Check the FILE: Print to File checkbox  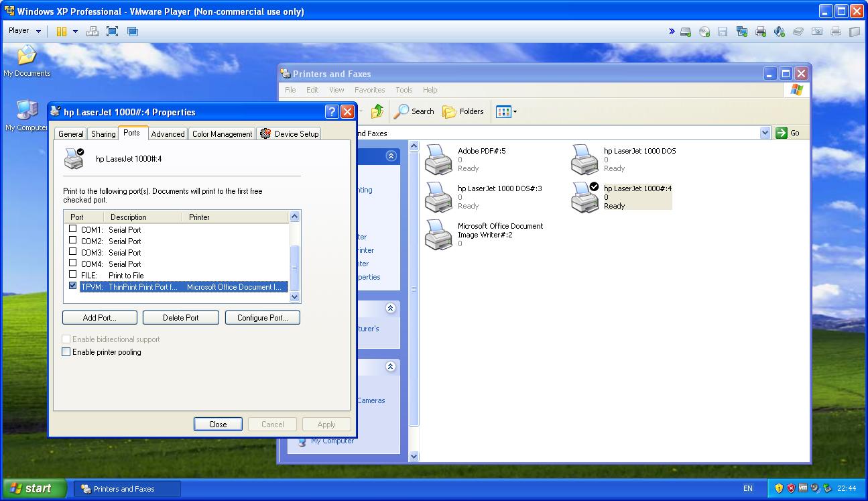[73, 275]
